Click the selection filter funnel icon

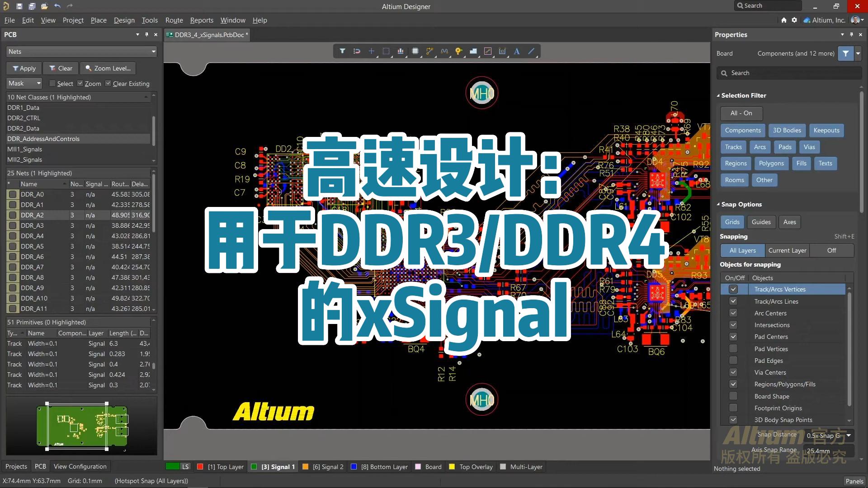pyautogui.click(x=844, y=53)
